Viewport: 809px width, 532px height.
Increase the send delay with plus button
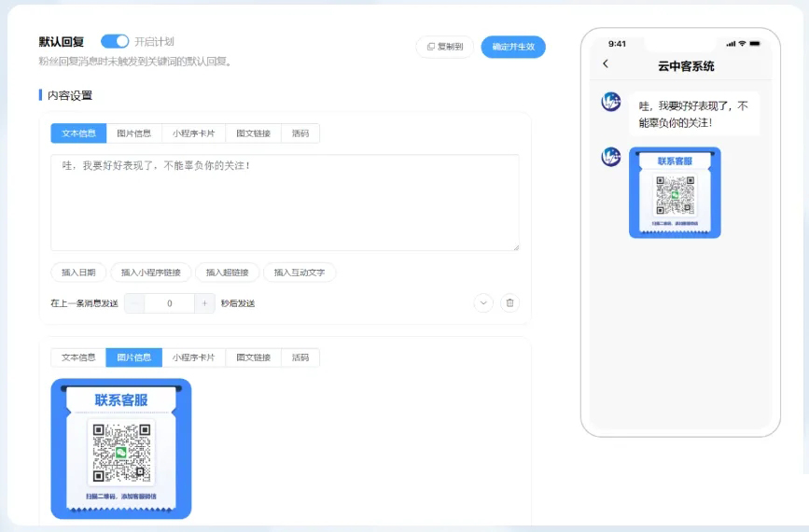click(204, 303)
